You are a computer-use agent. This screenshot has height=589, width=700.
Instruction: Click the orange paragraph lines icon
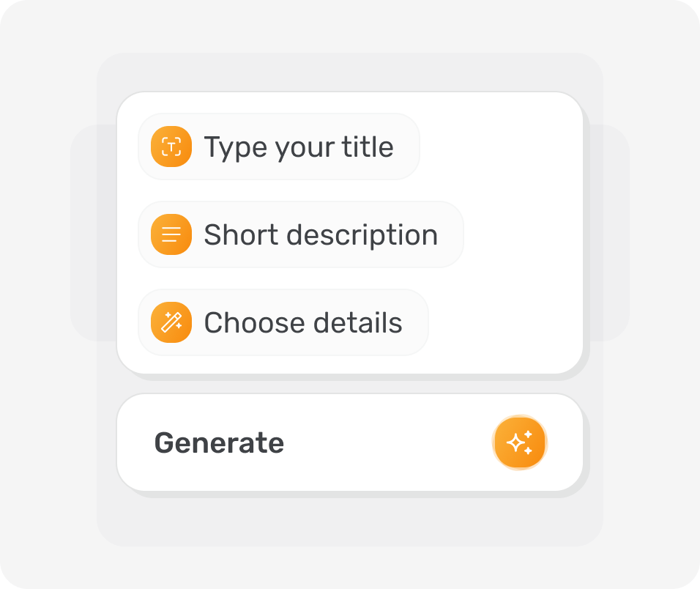click(171, 234)
